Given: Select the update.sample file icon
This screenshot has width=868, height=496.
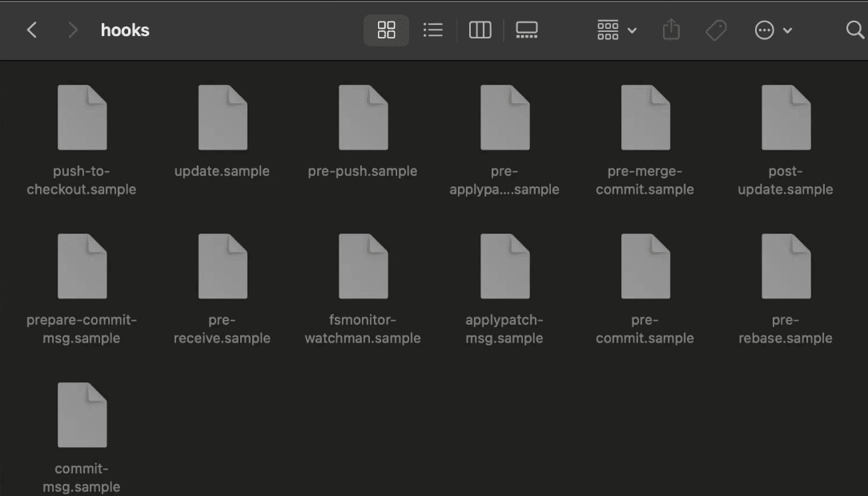Looking at the screenshot, I should click(222, 118).
